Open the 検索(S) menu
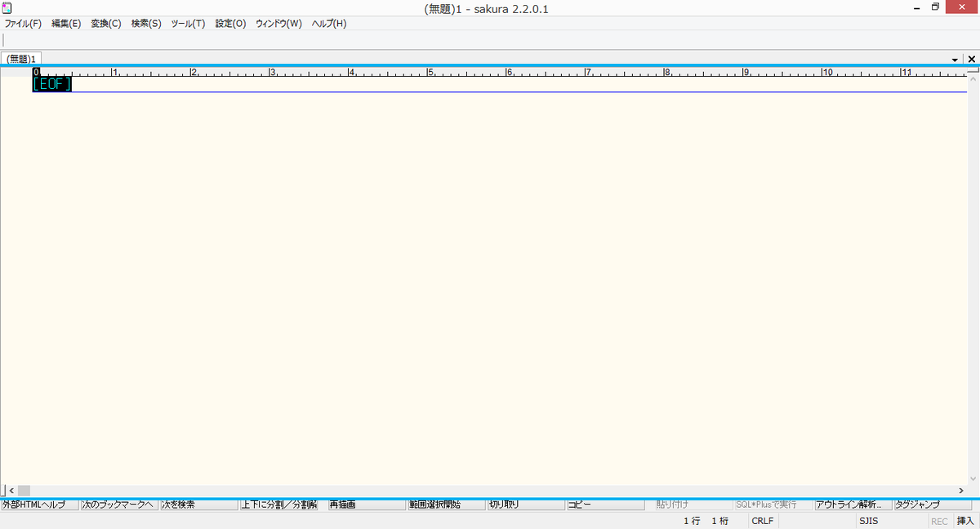This screenshot has width=980, height=529. pyautogui.click(x=146, y=24)
